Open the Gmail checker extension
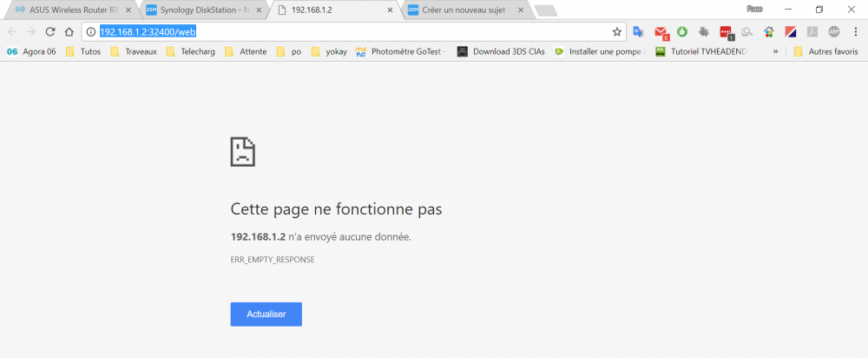 [x=661, y=32]
